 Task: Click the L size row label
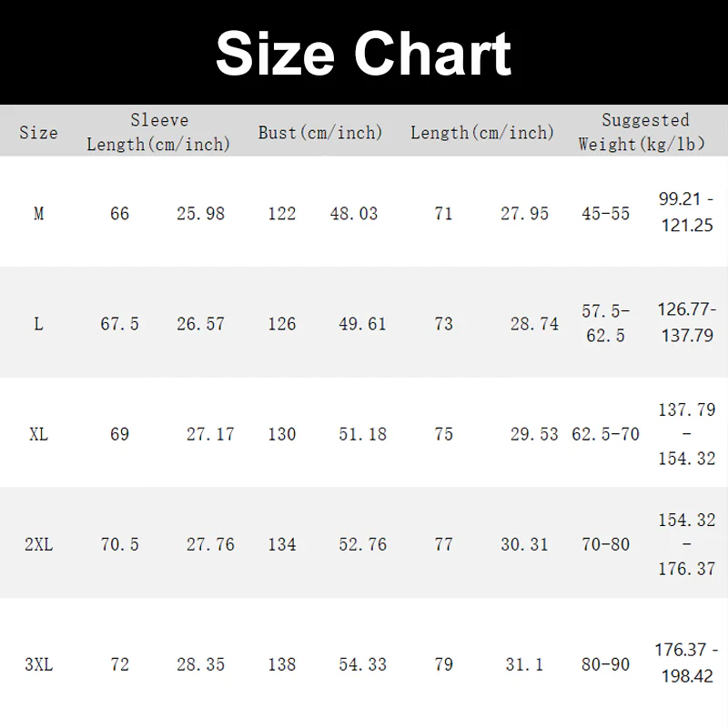[38, 324]
